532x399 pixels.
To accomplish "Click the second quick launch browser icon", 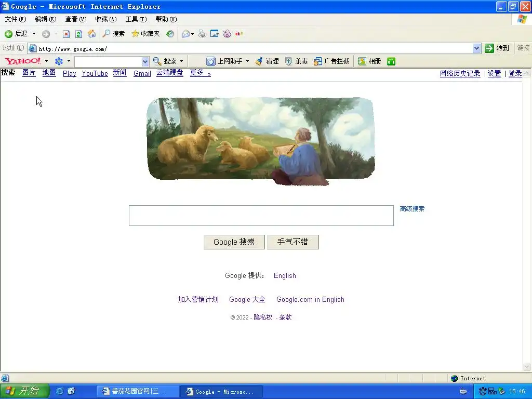I will click(x=71, y=391).
